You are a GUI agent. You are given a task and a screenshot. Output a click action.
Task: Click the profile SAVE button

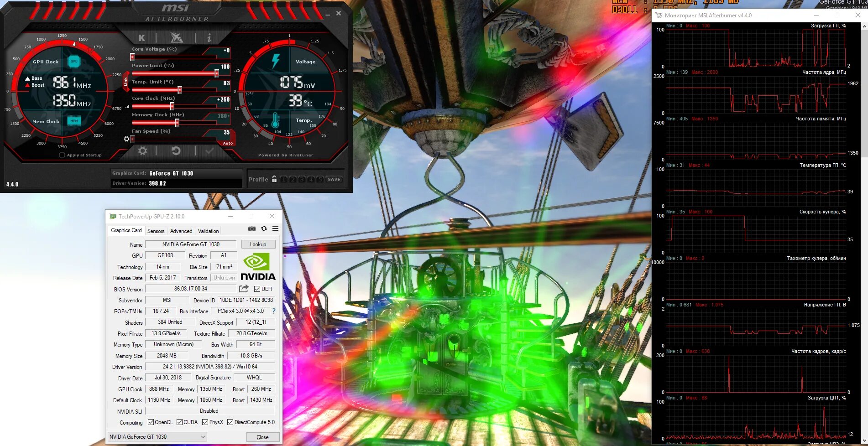click(334, 179)
